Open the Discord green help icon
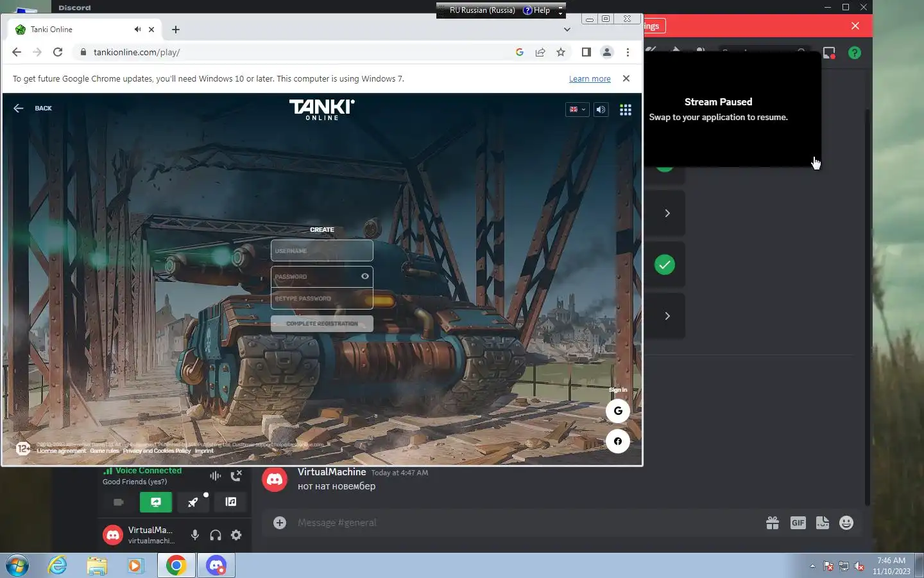This screenshot has width=924, height=578. tap(855, 53)
